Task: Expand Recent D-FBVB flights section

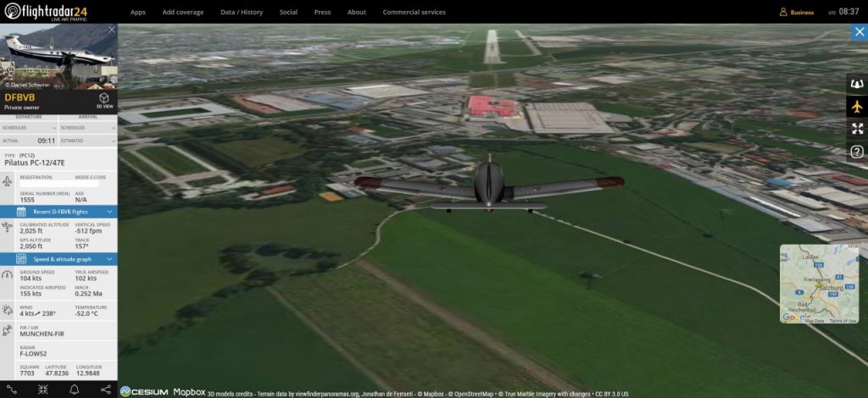Action: click(x=58, y=212)
